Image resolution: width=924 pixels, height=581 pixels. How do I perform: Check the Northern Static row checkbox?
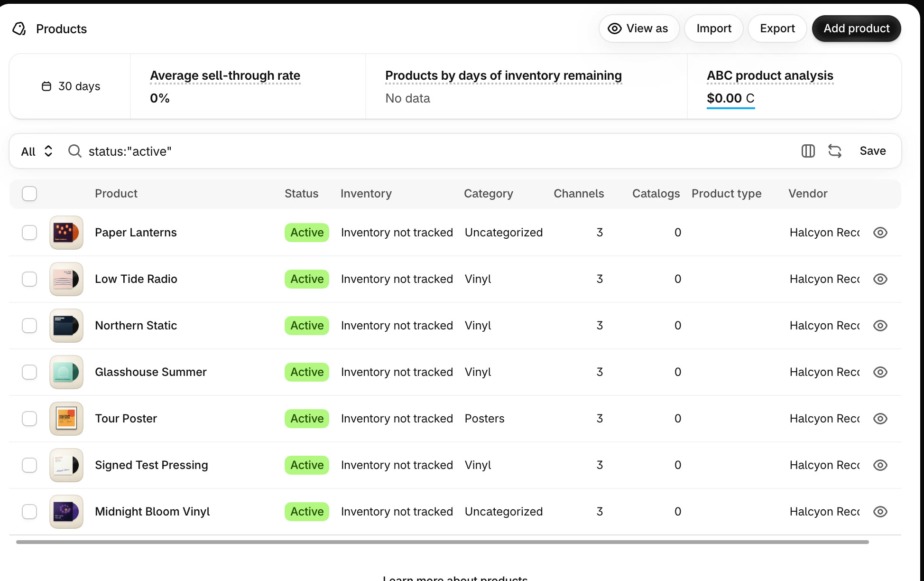pos(29,326)
